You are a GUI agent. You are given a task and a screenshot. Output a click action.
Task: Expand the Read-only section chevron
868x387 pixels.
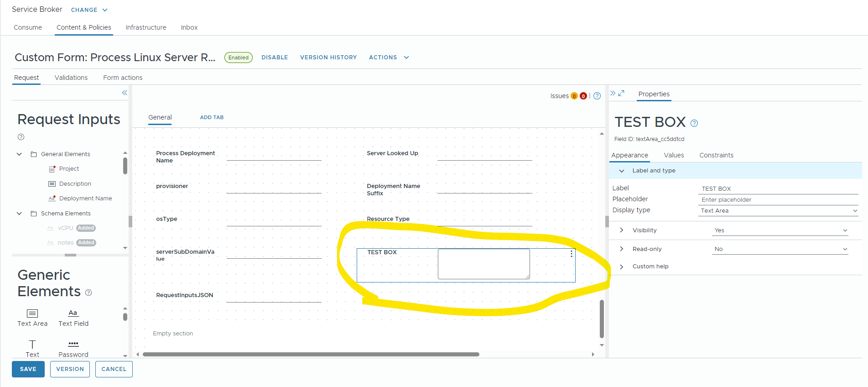coord(622,249)
